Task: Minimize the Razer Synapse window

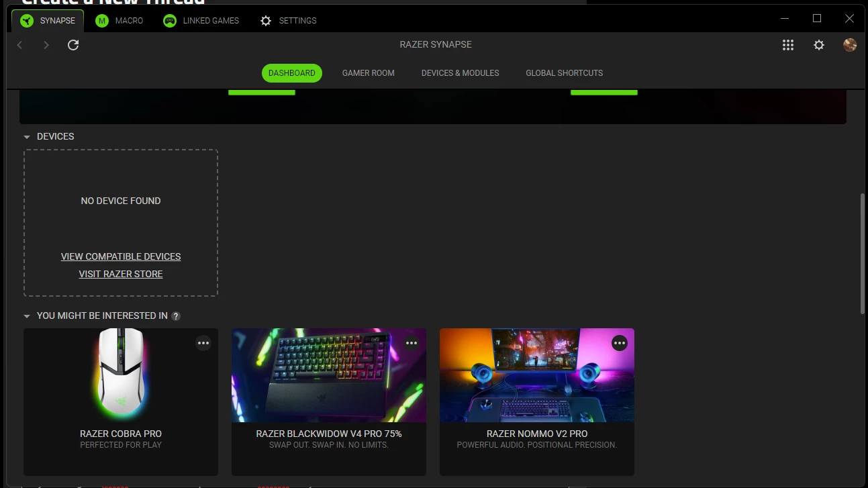Action: [785, 19]
